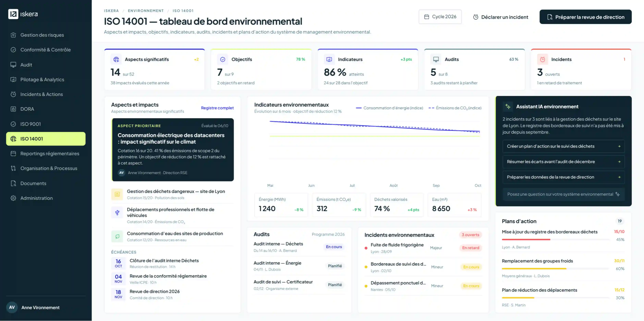This screenshot has height=321, width=644.
Task: Toggle the Émissions de CO₂ legend entry
Action: point(455,108)
